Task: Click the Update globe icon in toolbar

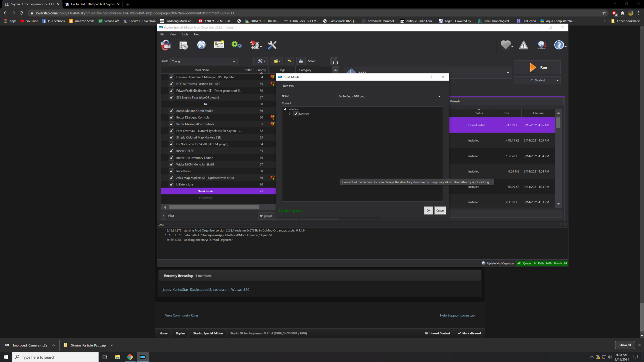Action: pos(541,45)
